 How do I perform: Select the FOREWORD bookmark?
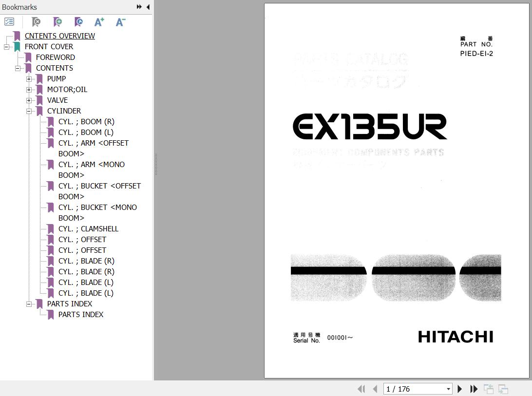pyautogui.click(x=56, y=57)
